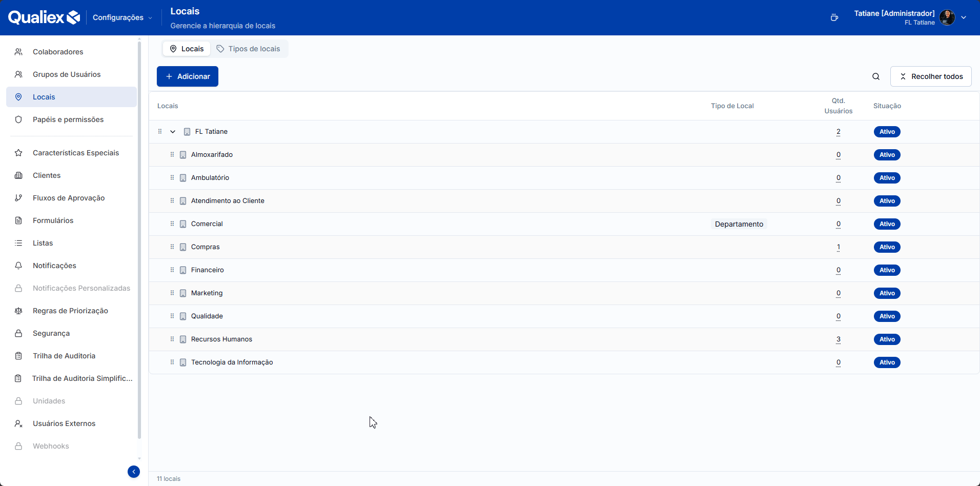
Task: Select Locais in the sidebar menu
Action: point(71,97)
